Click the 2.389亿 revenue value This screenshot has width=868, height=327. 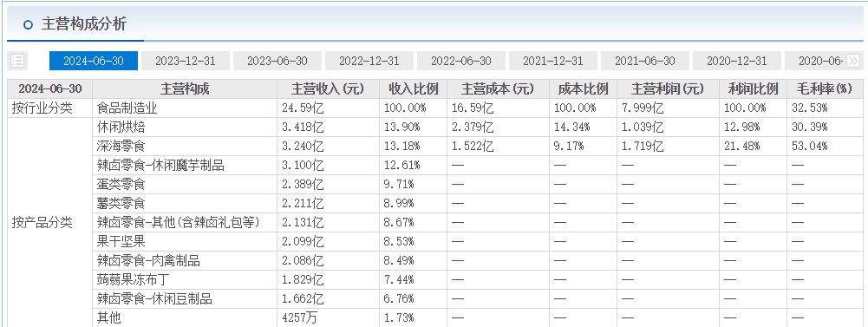(x=303, y=184)
